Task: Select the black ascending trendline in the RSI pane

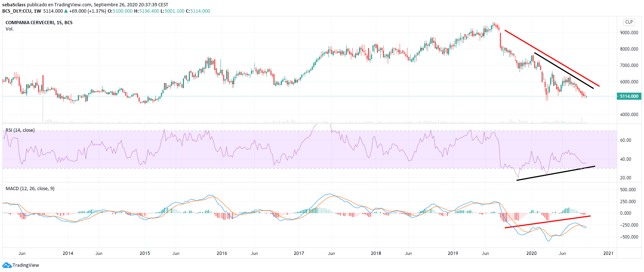Action: (556, 173)
